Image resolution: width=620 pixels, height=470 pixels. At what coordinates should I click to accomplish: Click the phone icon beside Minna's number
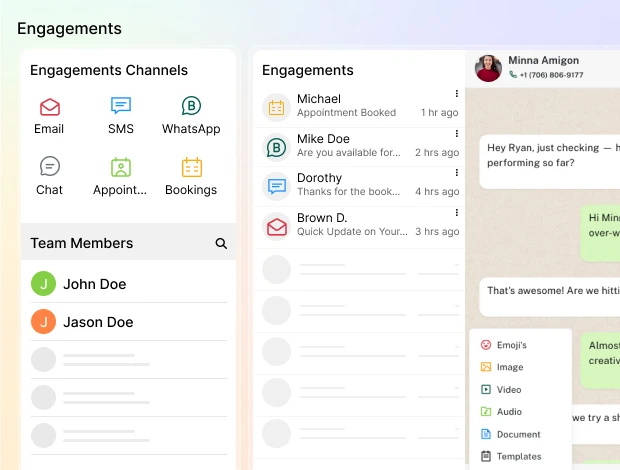[x=513, y=74]
